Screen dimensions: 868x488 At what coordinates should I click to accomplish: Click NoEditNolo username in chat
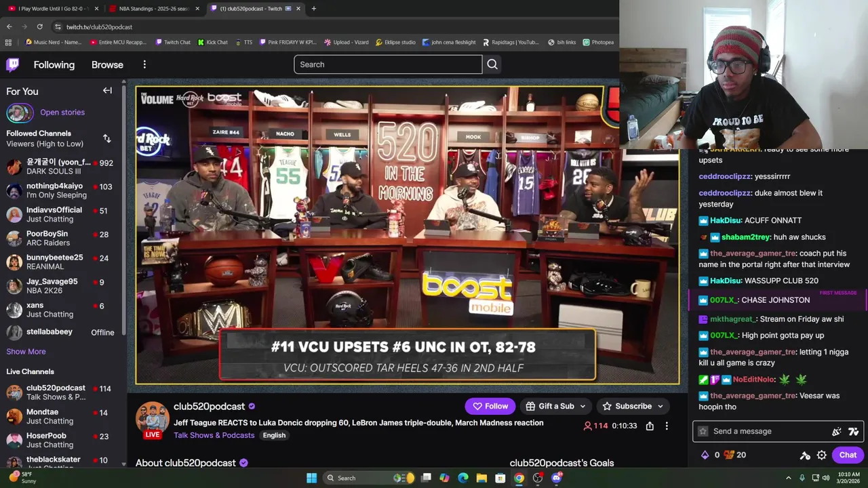[x=753, y=380]
